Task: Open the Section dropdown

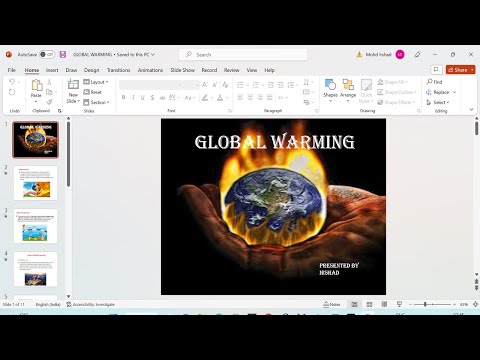Action: [x=96, y=102]
